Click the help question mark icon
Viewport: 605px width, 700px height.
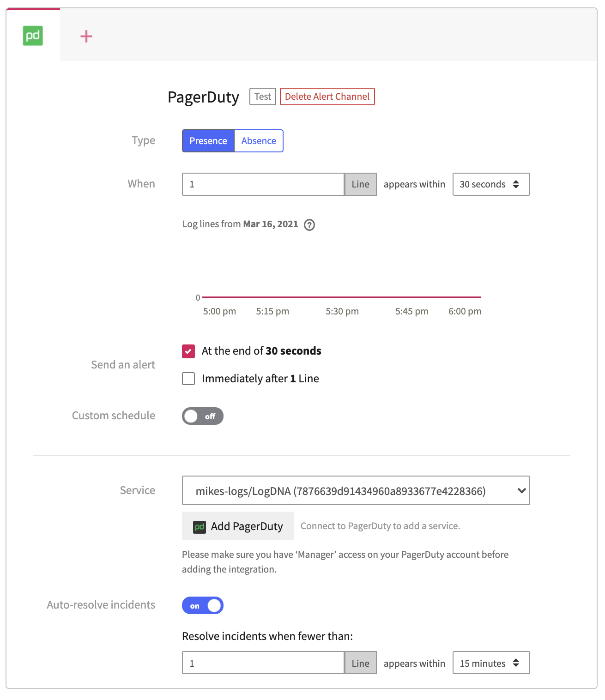pos(309,225)
